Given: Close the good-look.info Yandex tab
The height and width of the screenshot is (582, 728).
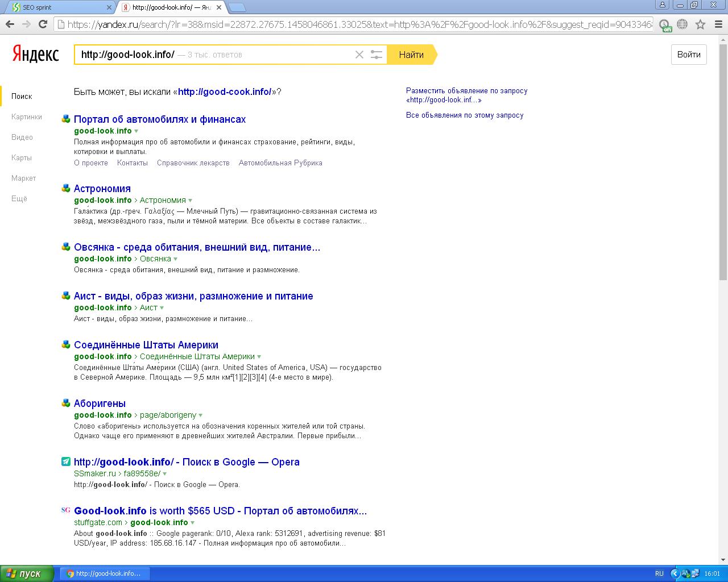Looking at the screenshot, I should click(x=219, y=7).
